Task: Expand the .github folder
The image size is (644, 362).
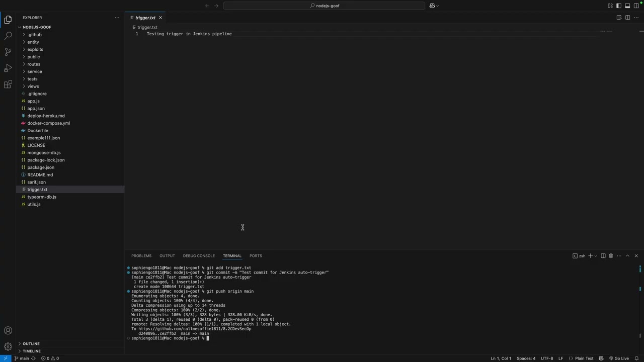Action: (34, 35)
